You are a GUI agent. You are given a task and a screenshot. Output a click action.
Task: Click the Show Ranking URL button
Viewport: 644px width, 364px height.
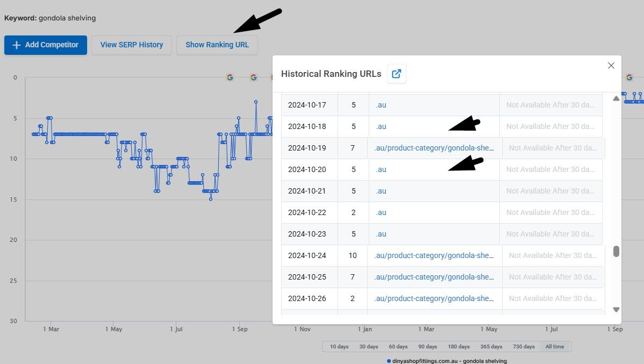(x=217, y=45)
